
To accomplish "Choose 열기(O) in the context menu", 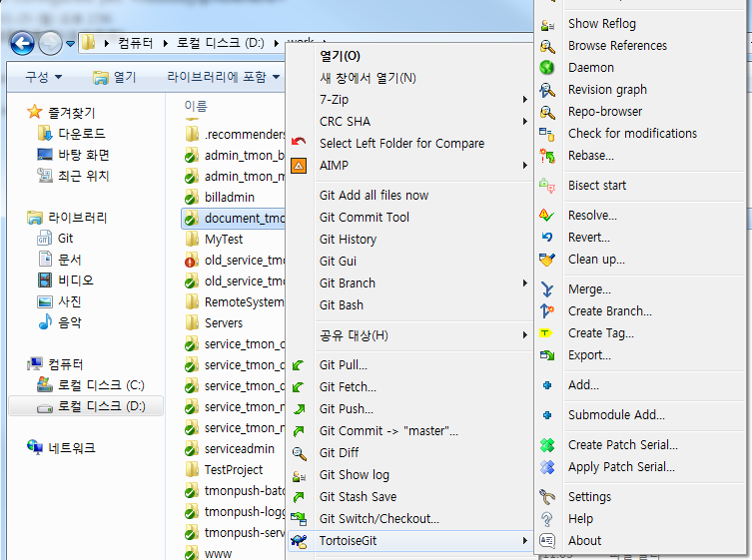I will [x=340, y=56].
